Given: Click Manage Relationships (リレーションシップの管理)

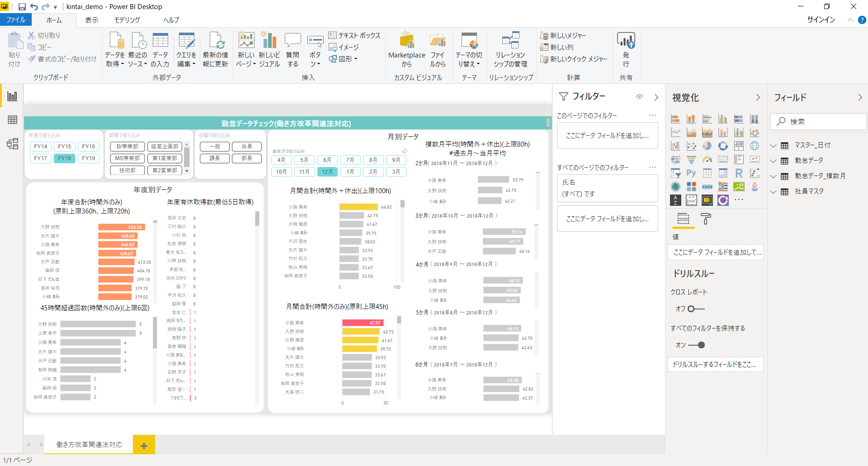Looking at the screenshot, I should tap(510, 50).
